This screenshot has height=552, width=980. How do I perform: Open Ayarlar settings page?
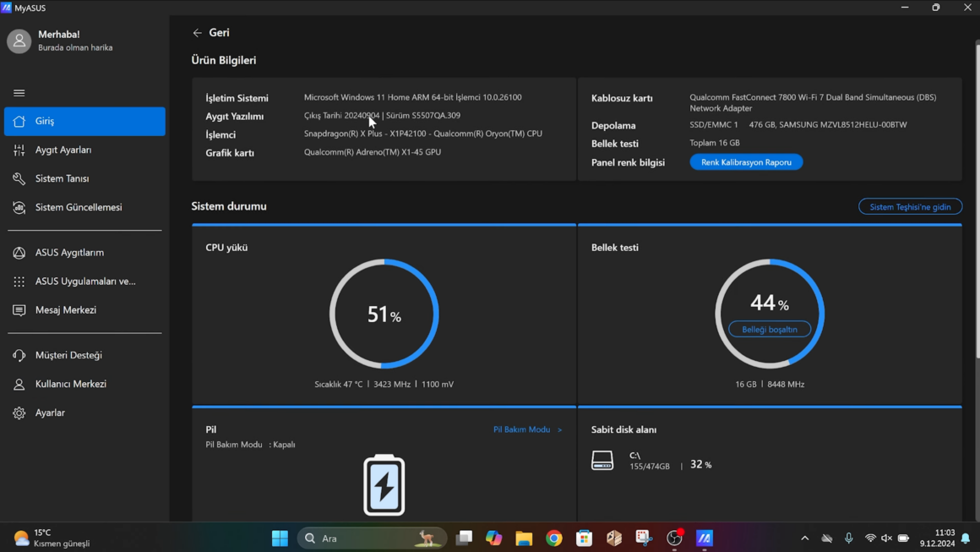pos(85,413)
